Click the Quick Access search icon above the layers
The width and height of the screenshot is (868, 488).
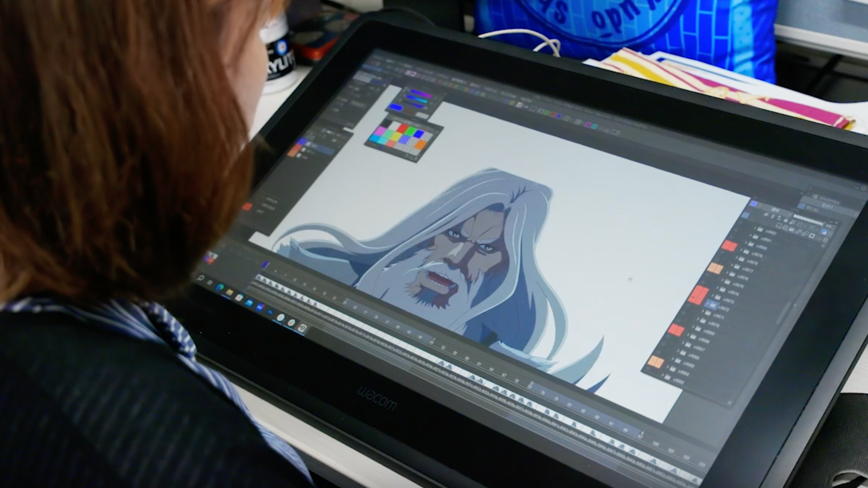815,196
